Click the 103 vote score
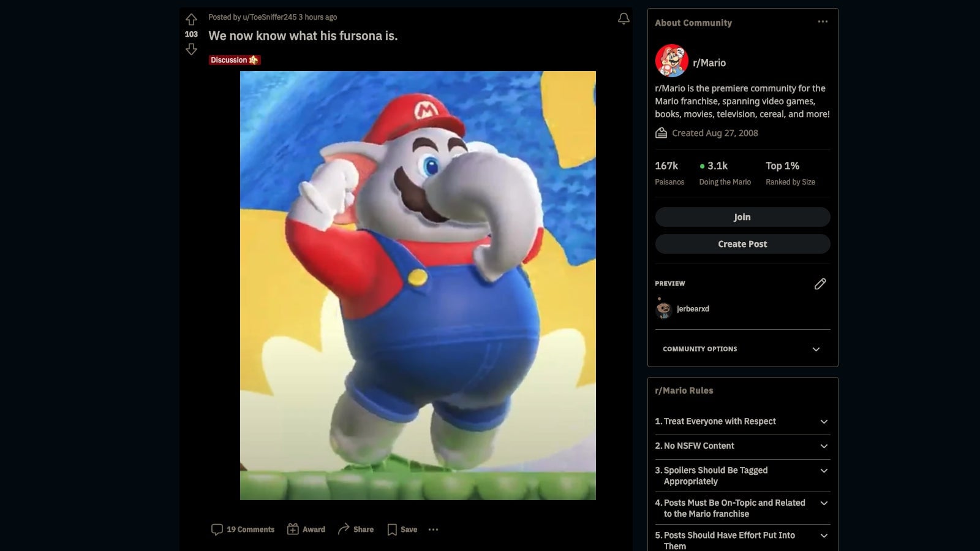This screenshot has height=551, width=980. [191, 34]
